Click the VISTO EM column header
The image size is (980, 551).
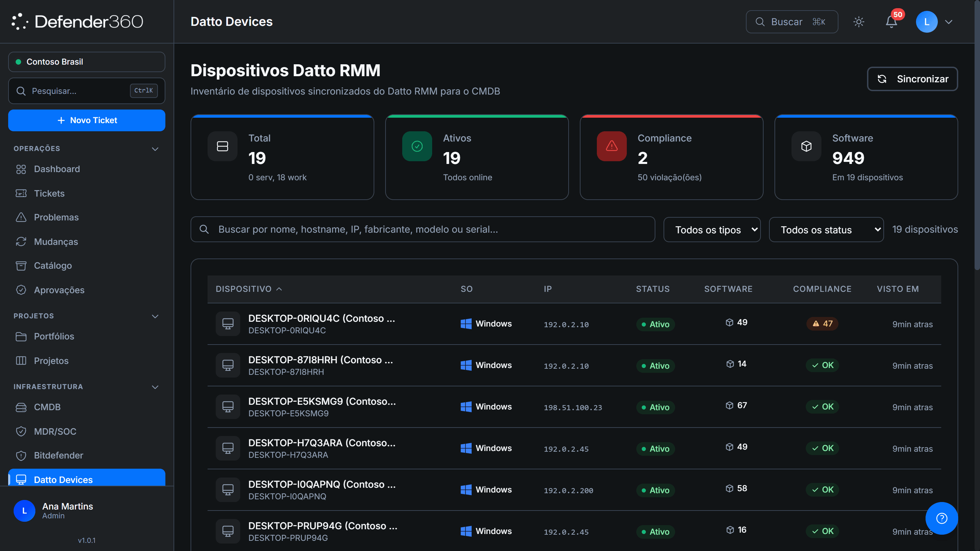click(x=898, y=289)
